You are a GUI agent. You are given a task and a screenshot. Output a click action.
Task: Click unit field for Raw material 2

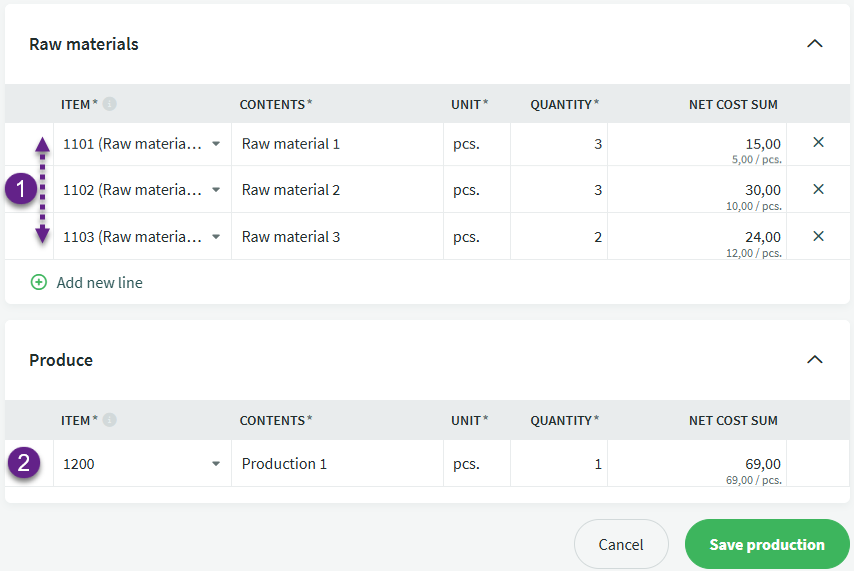pyautogui.click(x=476, y=190)
